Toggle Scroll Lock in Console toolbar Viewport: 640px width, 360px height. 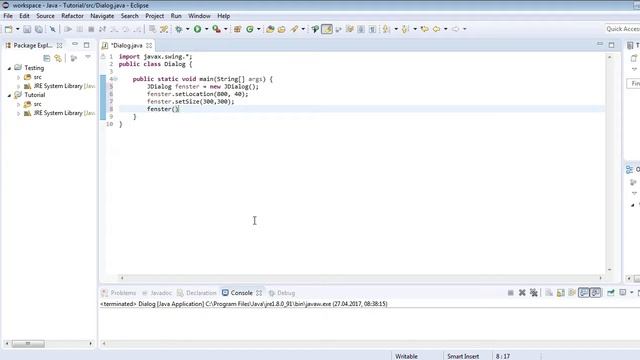click(x=560, y=293)
